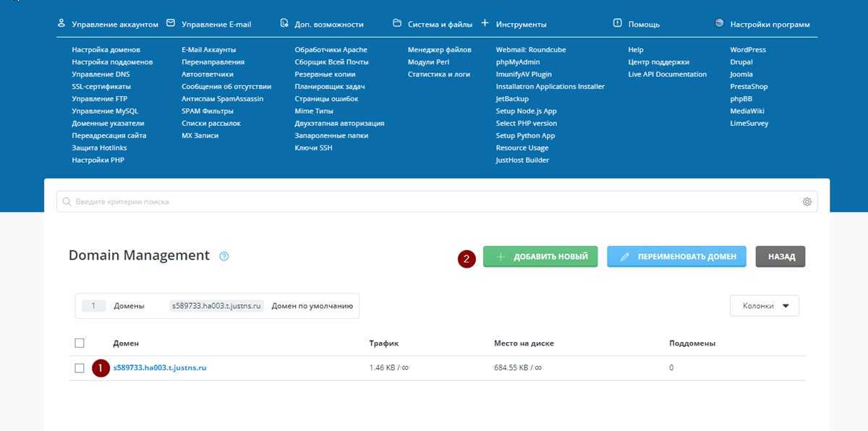Image resolution: width=868 pixels, height=431 pixels.
Task: Open Live API Documentation link
Action: pos(668,74)
